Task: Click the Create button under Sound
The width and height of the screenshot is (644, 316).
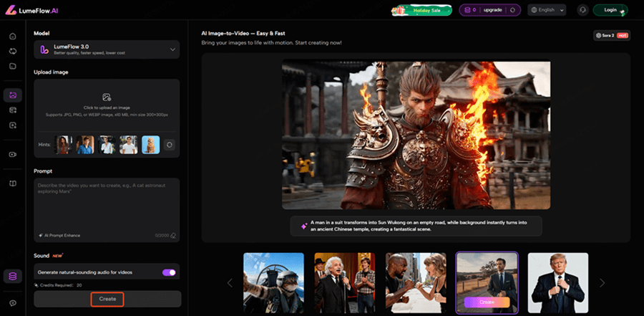Action: 107,299
